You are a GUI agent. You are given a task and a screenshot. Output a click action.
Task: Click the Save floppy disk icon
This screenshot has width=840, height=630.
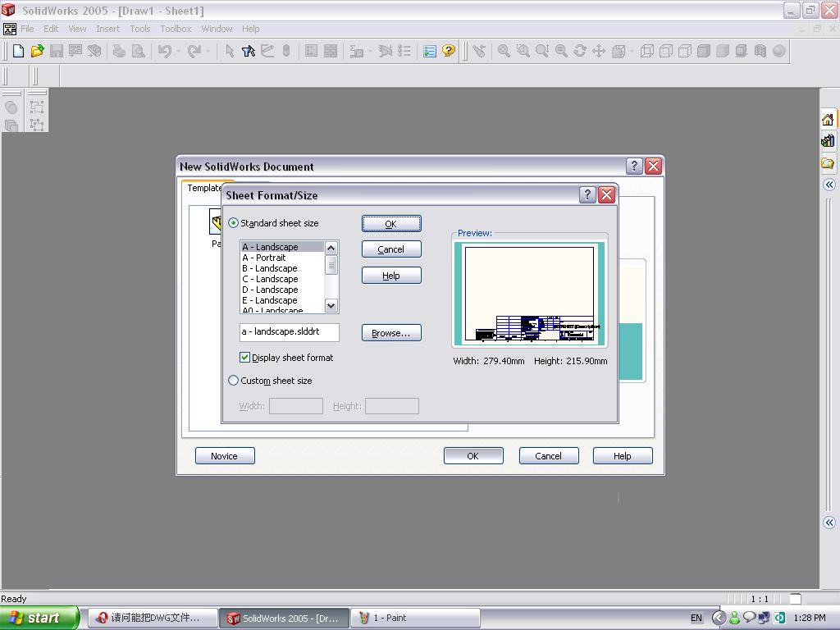tap(57, 51)
